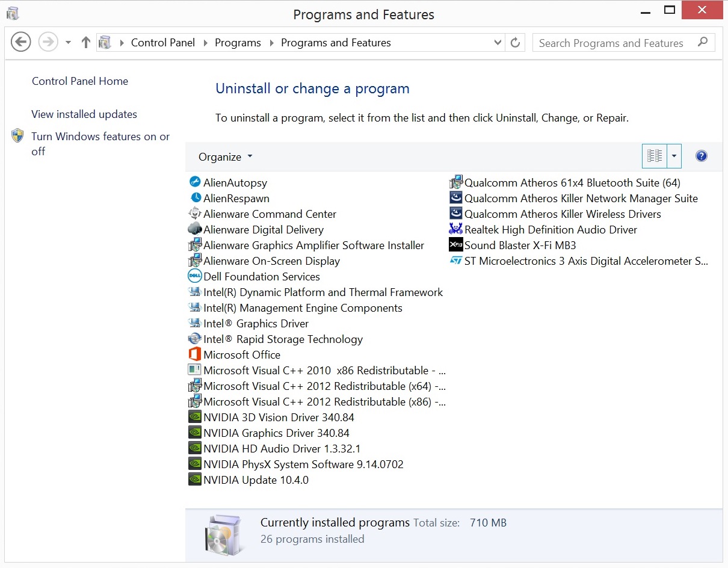Click the shield icon beside Turn Windows features
This screenshot has width=728, height=568.
[x=17, y=135]
